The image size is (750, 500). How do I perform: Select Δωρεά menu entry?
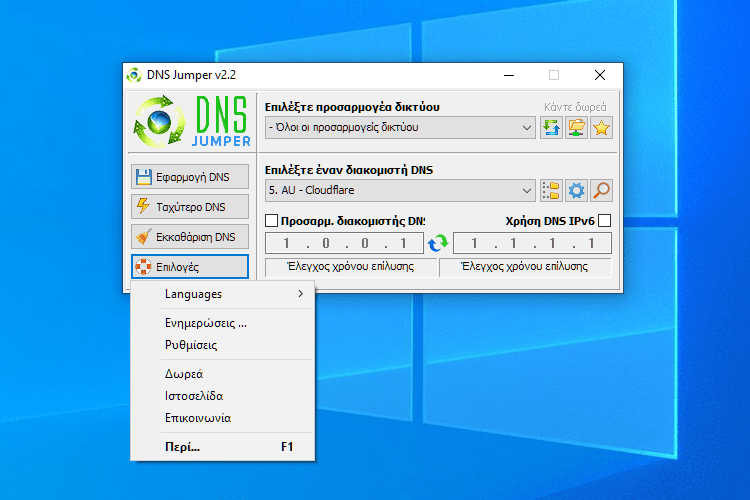pos(222,374)
